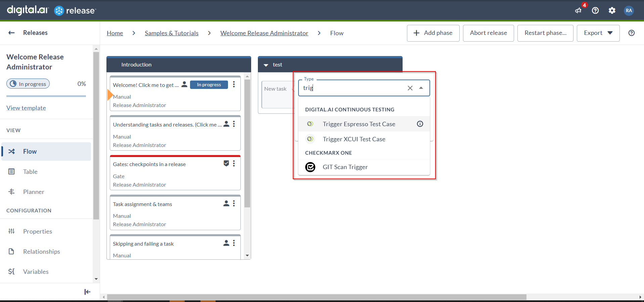Open the notifications megaphone icon
Screen dimensions: 644x302
(x=578, y=10)
